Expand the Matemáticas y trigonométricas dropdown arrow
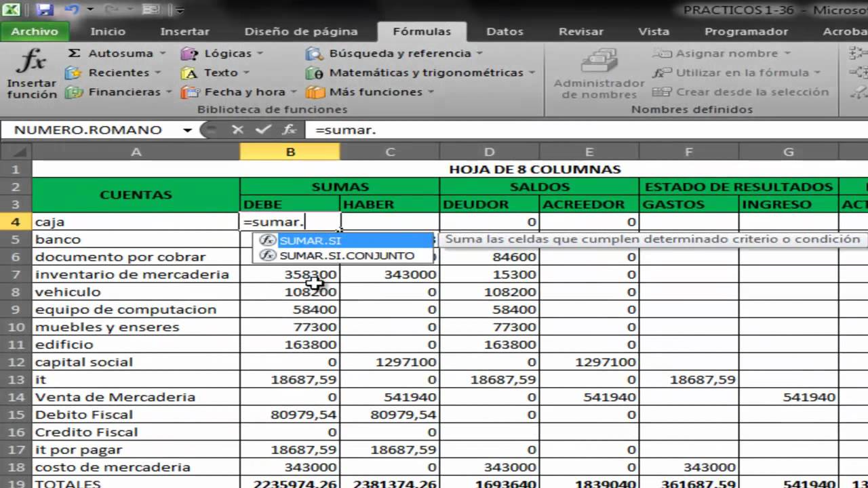 point(532,73)
